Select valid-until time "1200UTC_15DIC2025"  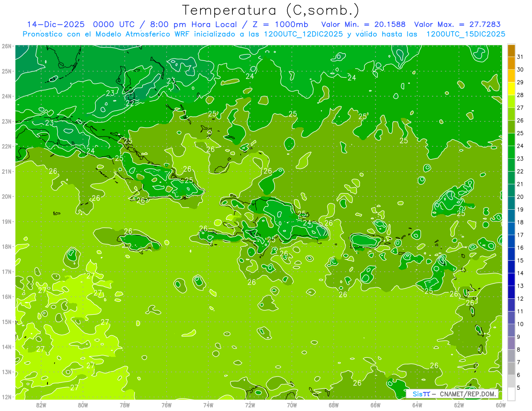click(466, 34)
